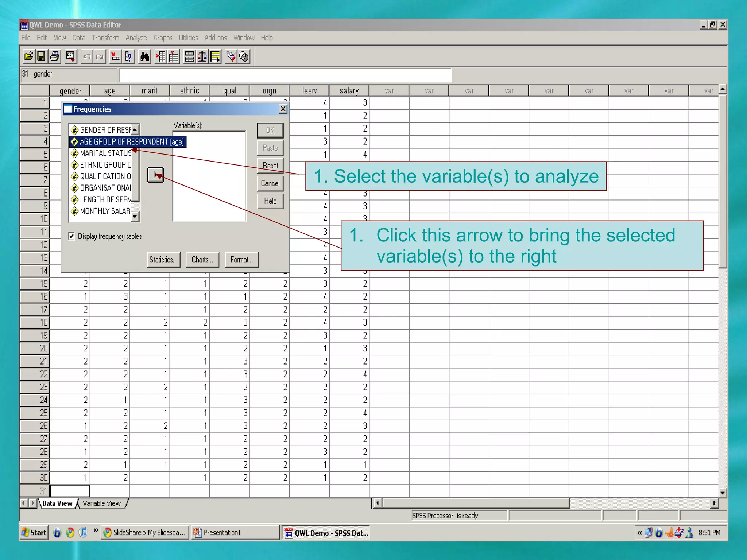Open the Dialog Recall toolbar icon

tap(71, 57)
